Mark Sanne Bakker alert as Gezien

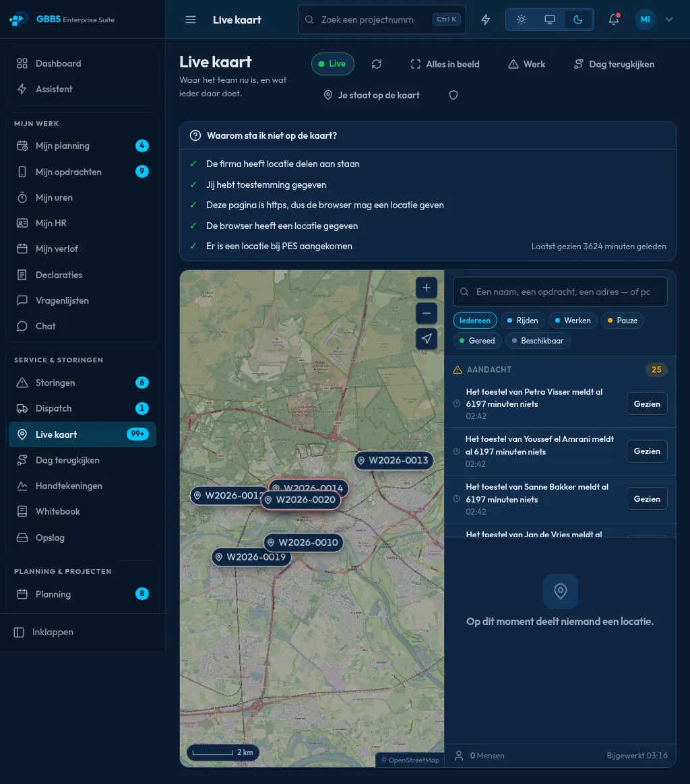[647, 498]
